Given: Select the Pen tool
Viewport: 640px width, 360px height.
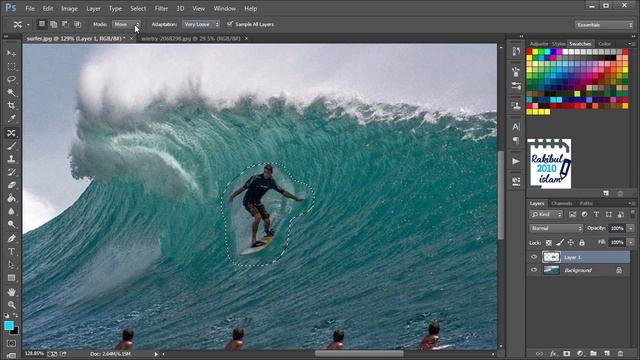Looking at the screenshot, I should point(11,238).
